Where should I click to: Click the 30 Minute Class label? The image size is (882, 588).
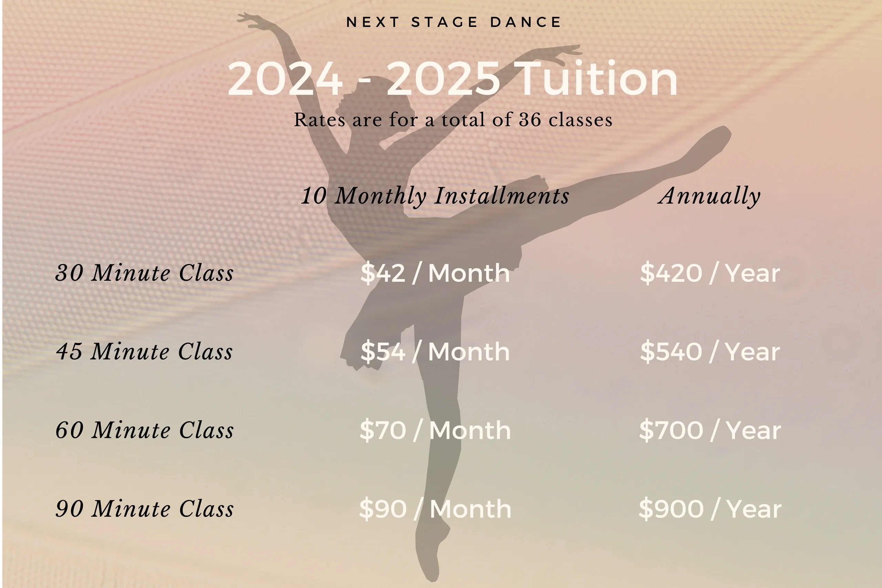[145, 272]
